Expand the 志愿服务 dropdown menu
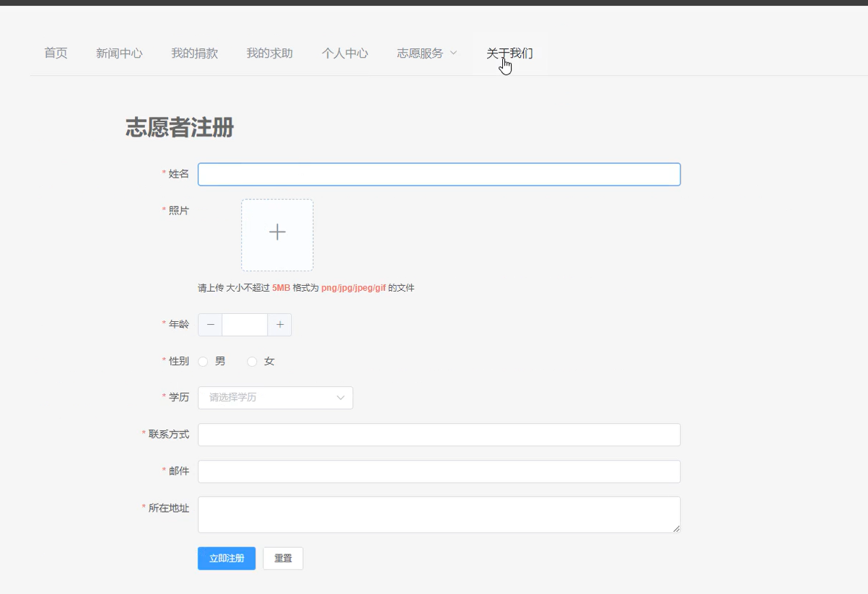868x594 pixels. [426, 53]
